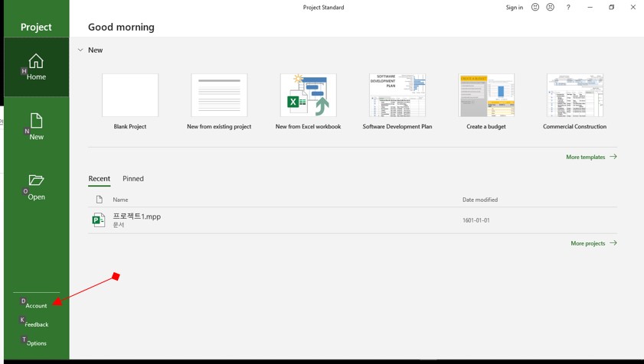
Task: Select New in the left sidebar
Action: click(x=37, y=127)
